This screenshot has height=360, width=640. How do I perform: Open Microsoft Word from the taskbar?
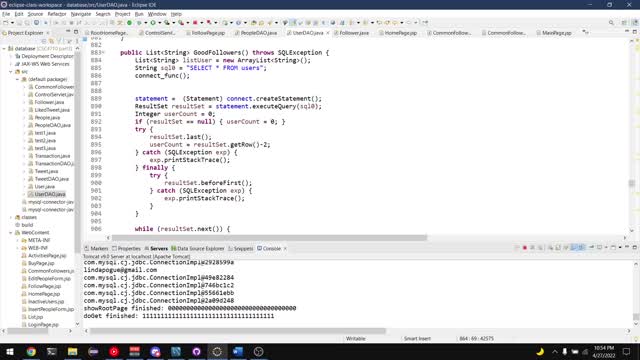[x=238, y=351]
